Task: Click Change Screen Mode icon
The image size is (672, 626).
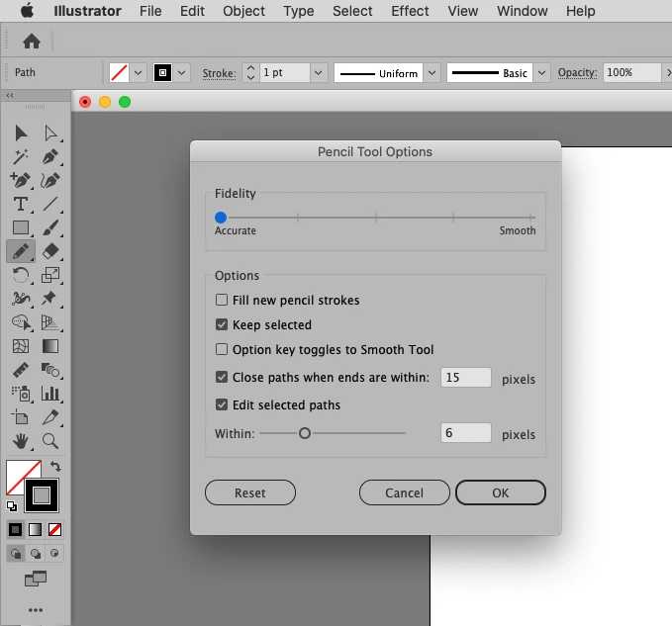Action: [x=36, y=579]
